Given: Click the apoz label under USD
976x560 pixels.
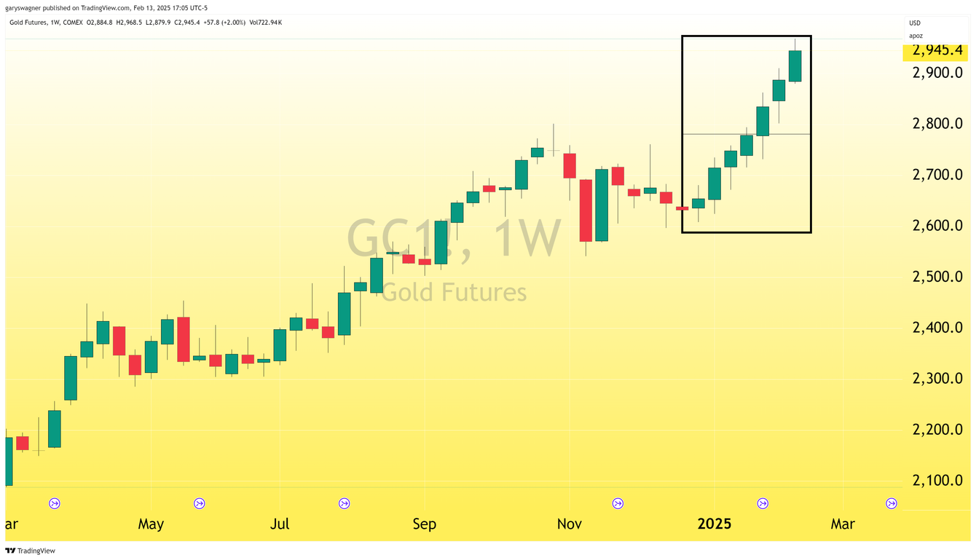Looking at the screenshot, I should pyautogui.click(x=916, y=35).
